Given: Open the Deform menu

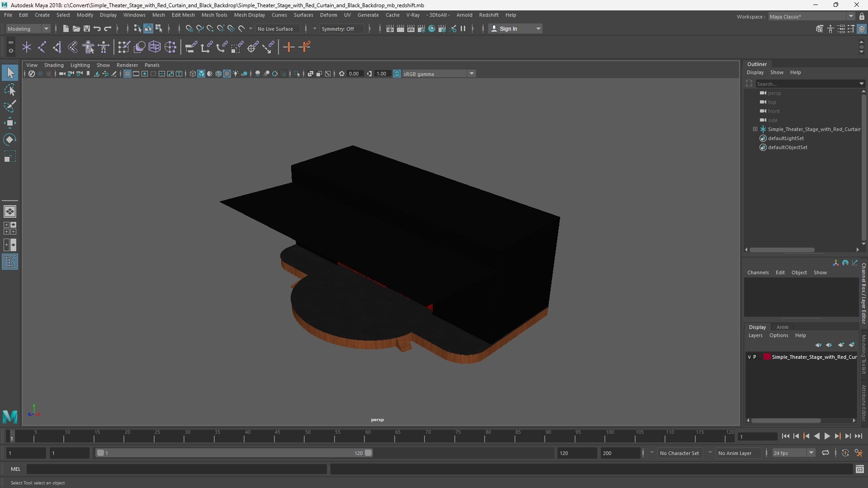Looking at the screenshot, I should point(328,15).
